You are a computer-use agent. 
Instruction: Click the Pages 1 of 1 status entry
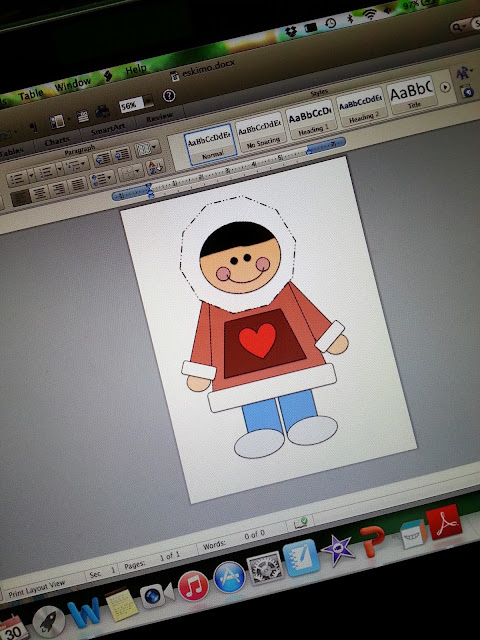click(151, 561)
